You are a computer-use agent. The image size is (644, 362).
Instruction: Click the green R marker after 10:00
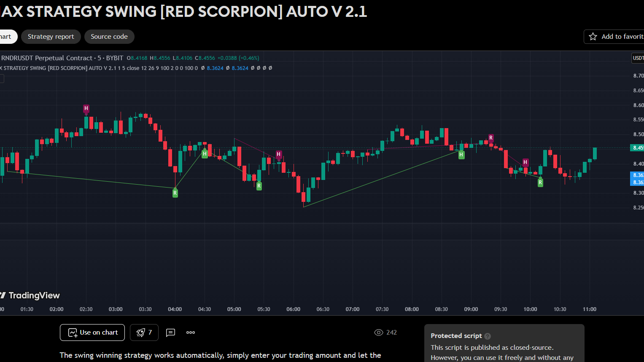[540, 182]
